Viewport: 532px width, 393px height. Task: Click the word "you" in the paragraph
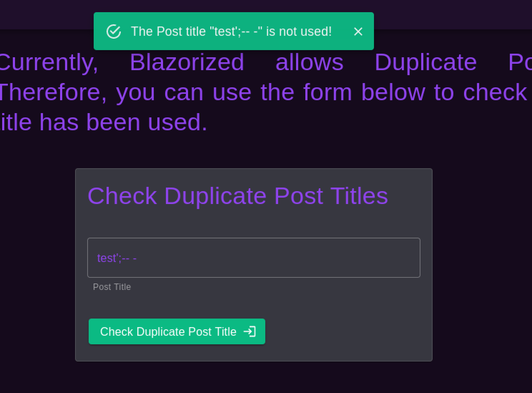coord(136,92)
